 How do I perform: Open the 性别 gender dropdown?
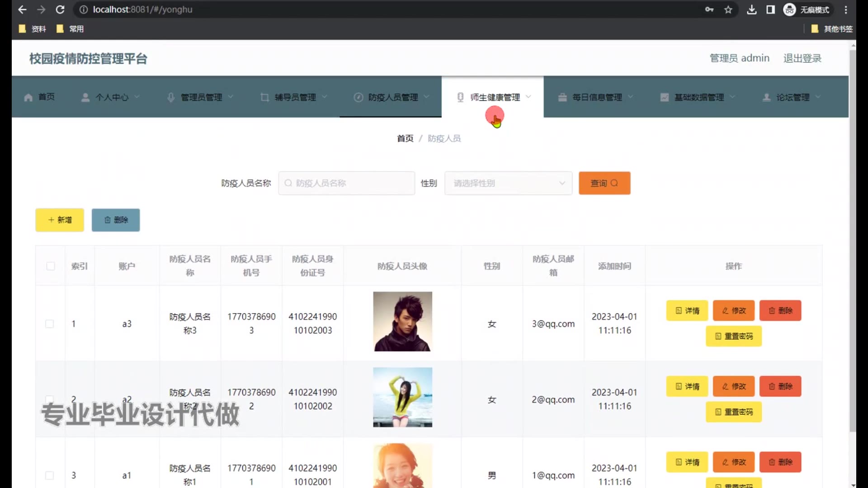508,183
